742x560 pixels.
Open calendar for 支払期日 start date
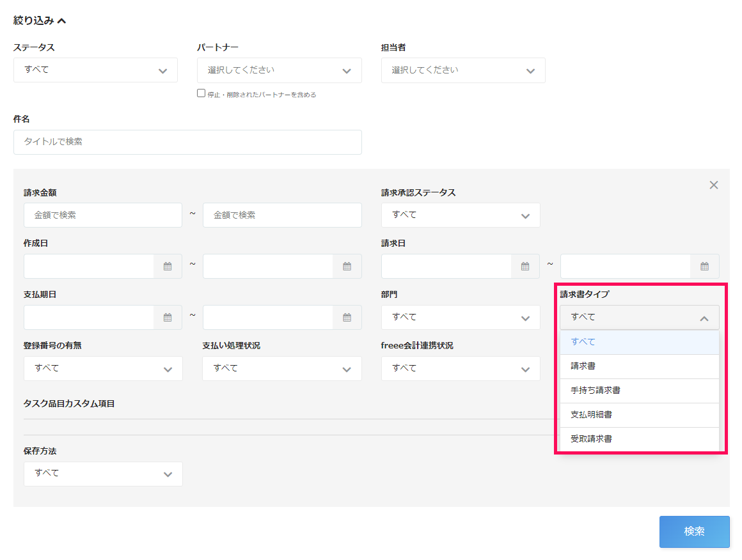click(168, 317)
